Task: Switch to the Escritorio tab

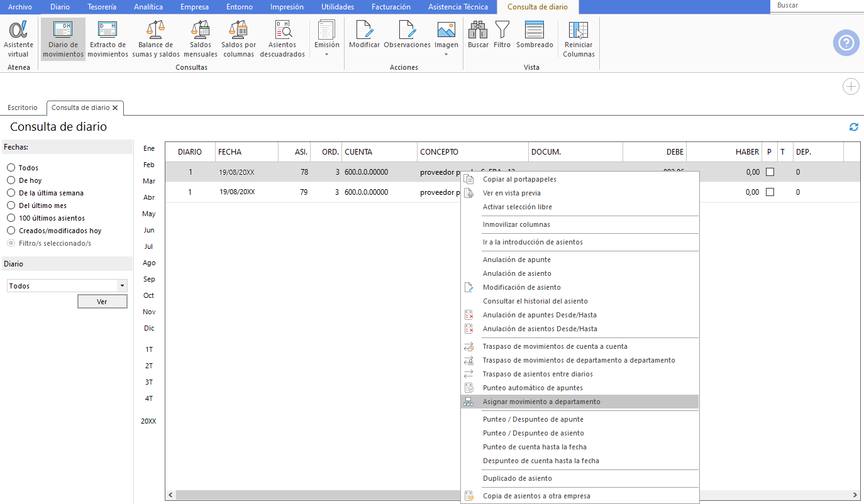Action: tap(23, 108)
